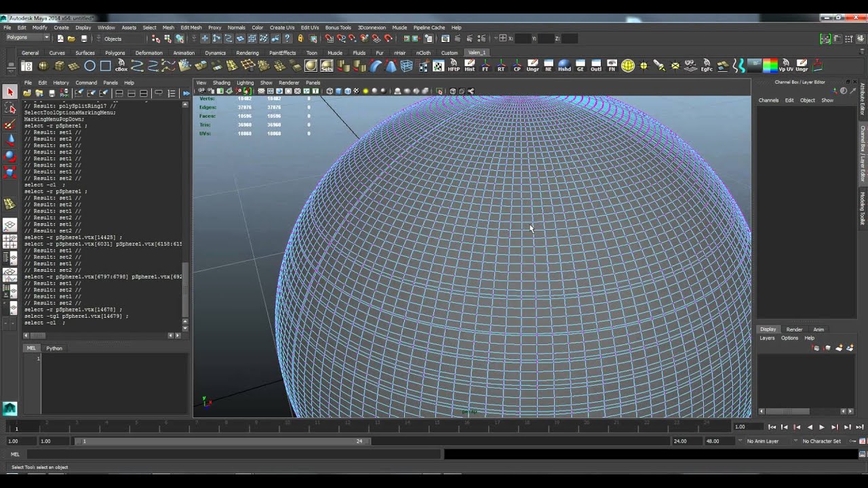Open Script Editor History menu
The width and height of the screenshot is (868, 488).
(x=60, y=83)
